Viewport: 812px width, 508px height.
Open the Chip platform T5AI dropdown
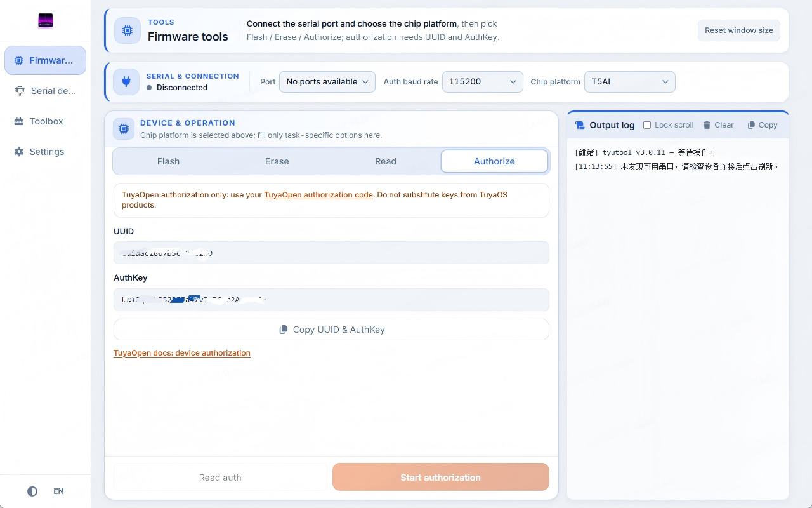[x=630, y=81]
